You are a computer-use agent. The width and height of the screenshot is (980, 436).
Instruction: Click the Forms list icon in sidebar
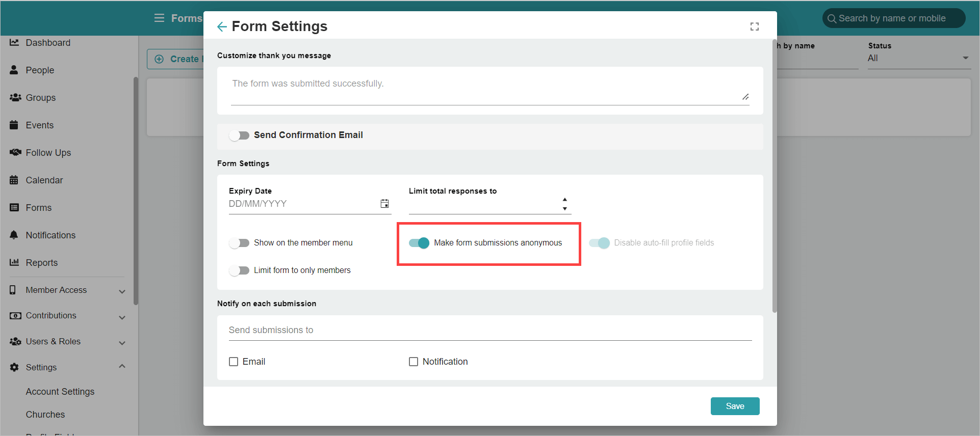tap(14, 208)
